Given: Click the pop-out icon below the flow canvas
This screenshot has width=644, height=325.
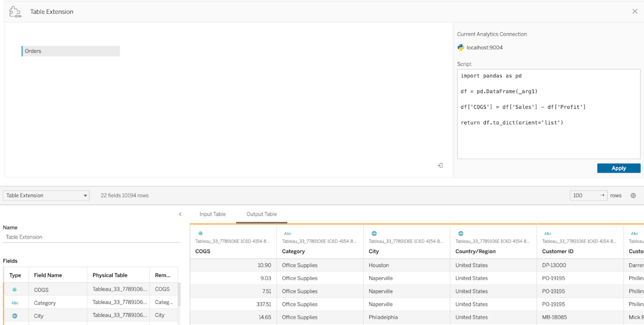Looking at the screenshot, I should tap(440, 165).
